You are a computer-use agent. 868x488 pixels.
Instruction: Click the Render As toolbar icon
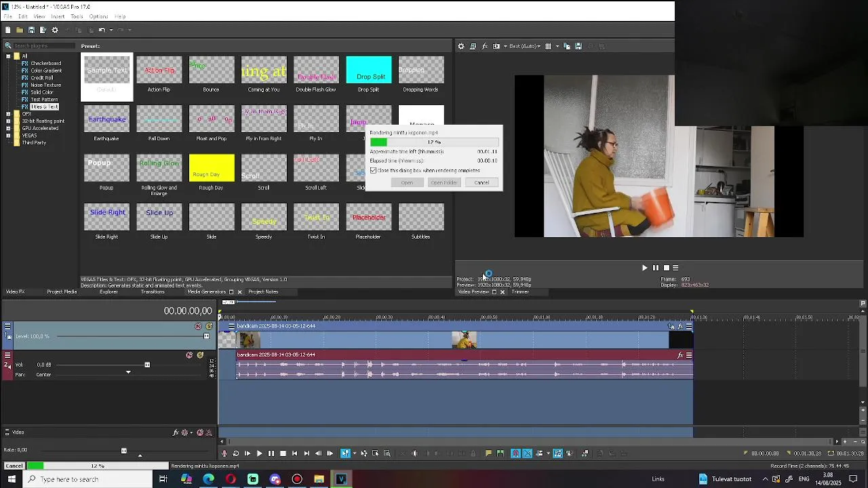43,30
